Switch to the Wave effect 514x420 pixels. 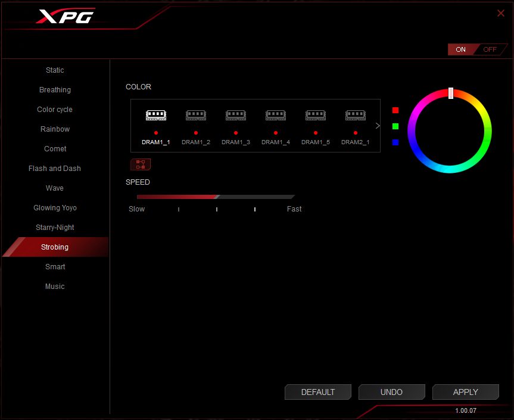tap(55, 188)
